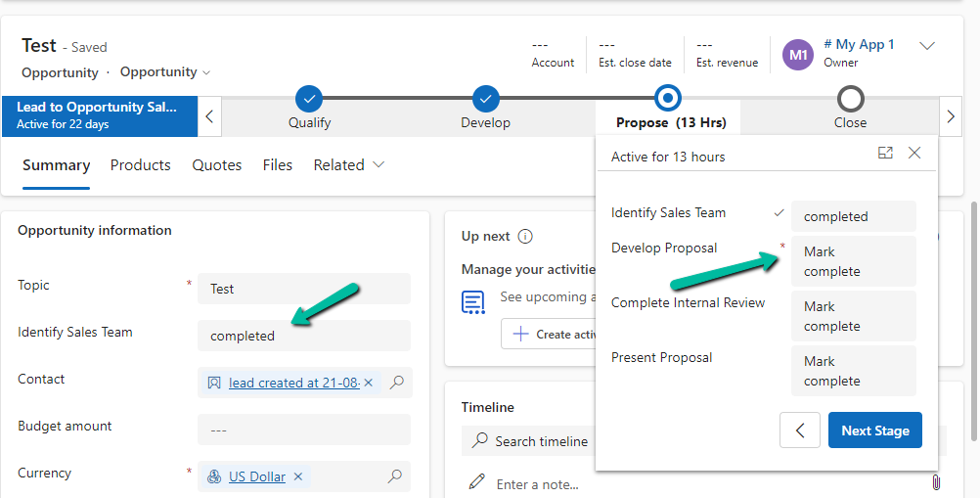
Task: Click the M1 owner avatar
Action: (x=798, y=55)
